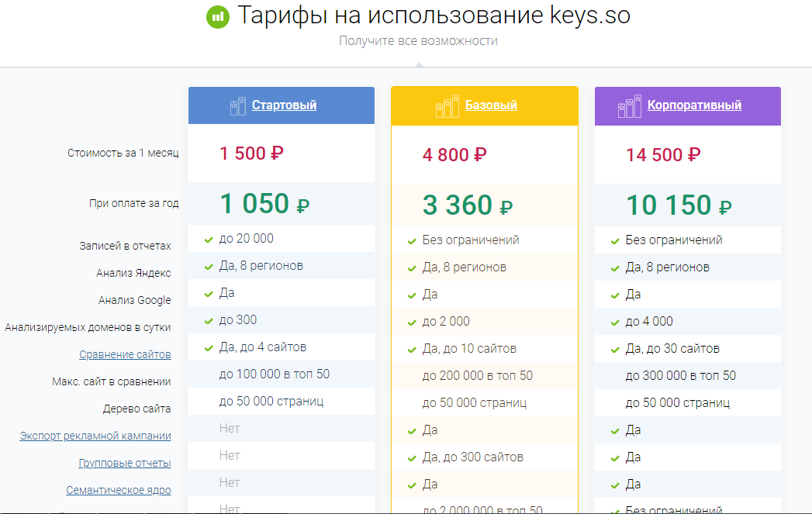The width and height of the screenshot is (812, 514).
Task: Click the Семантическое ядро link
Action: click(119, 490)
